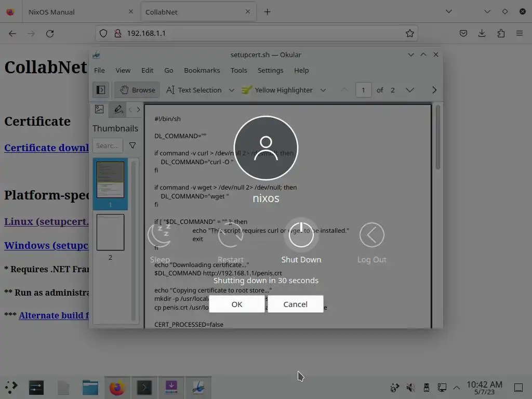
Task: Switch to the Thumbnails sidebar tab icon
Action: point(99,109)
